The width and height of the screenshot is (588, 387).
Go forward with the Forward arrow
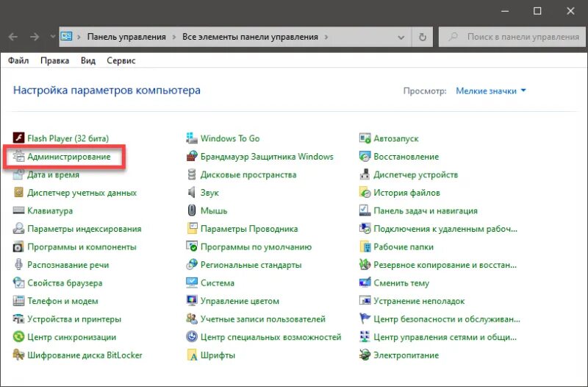pyautogui.click(x=35, y=37)
